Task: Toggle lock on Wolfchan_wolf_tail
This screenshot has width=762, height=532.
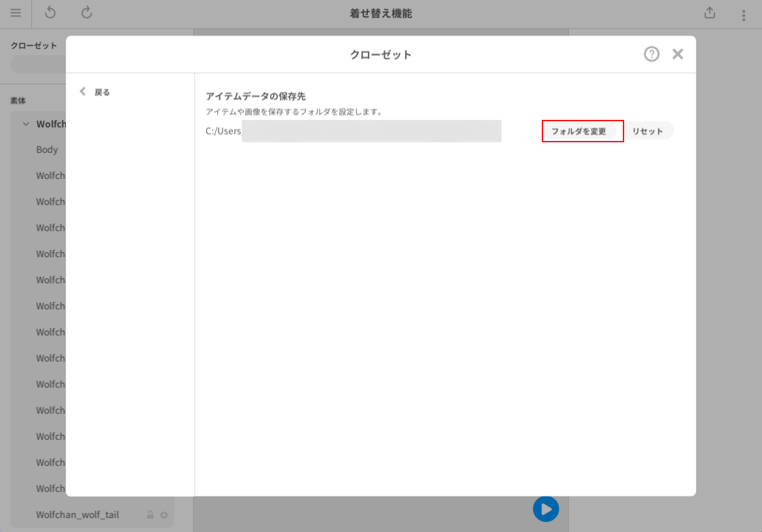Action: click(150, 515)
